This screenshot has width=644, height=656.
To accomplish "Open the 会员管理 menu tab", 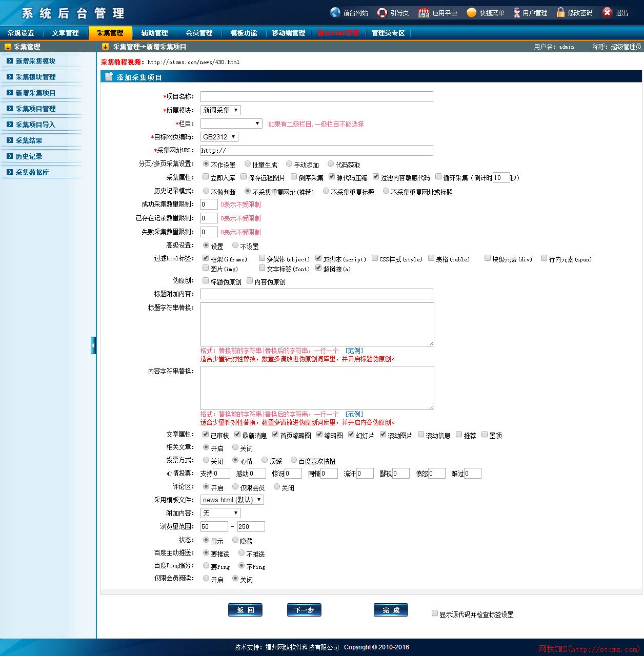I will [199, 33].
